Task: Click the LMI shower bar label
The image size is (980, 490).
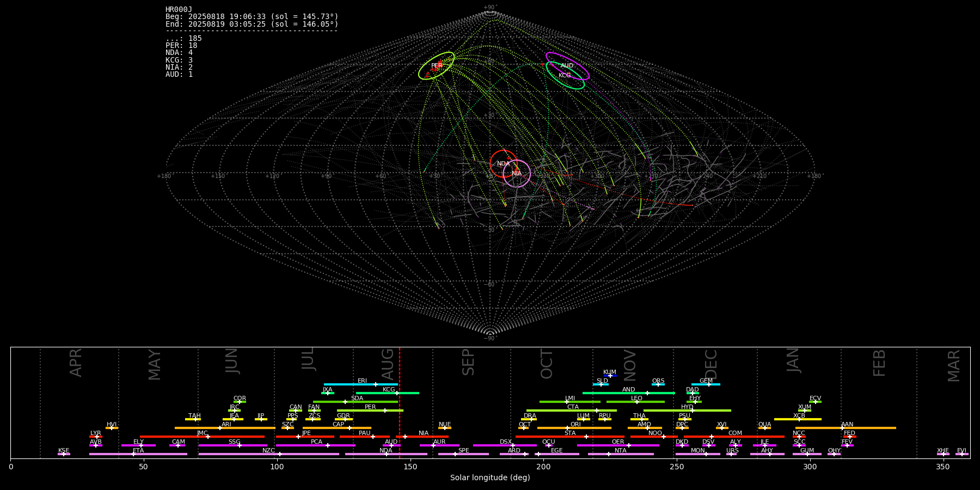Action: pos(570,399)
